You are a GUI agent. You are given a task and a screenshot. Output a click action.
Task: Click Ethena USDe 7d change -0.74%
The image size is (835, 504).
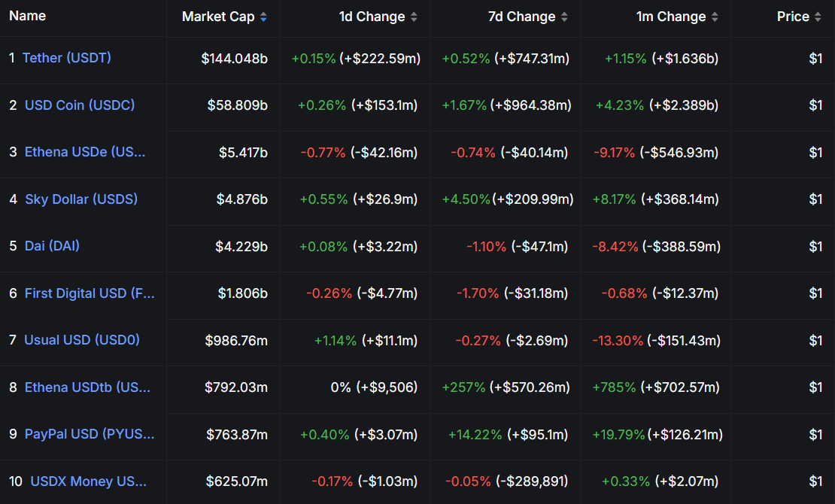[473, 153]
